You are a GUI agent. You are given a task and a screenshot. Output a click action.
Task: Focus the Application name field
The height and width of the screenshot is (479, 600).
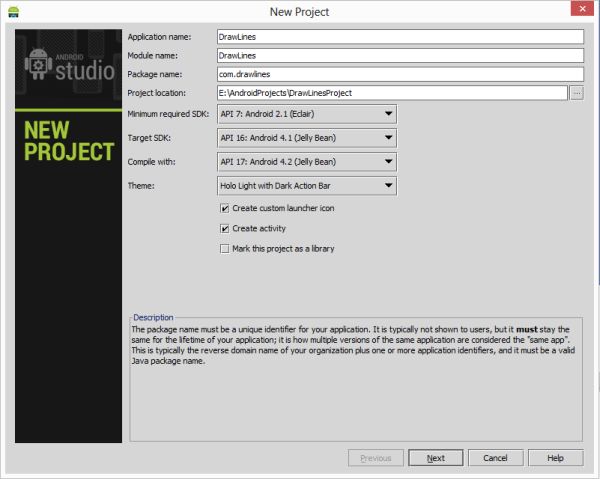(x=400, y=37)
